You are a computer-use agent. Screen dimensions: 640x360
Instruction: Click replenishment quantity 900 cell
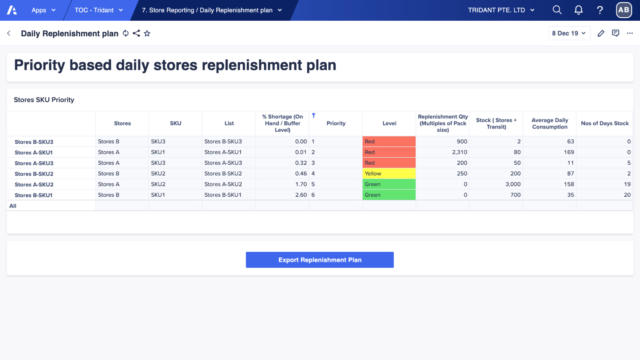442,142
